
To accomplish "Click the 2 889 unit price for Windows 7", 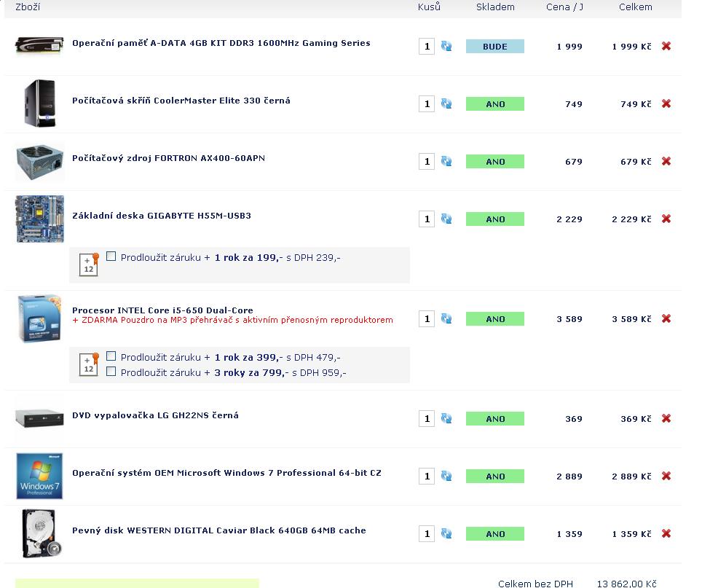I will pos(569,477).
